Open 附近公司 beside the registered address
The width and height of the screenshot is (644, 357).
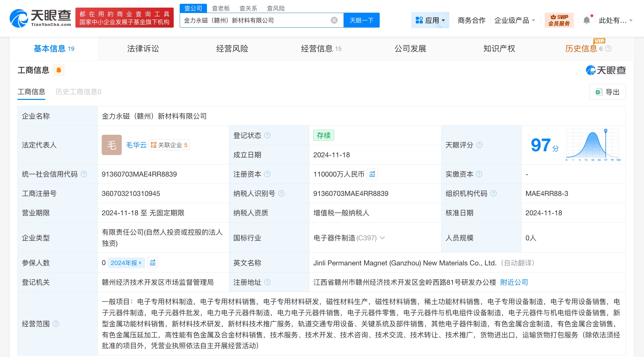[513, 282]
